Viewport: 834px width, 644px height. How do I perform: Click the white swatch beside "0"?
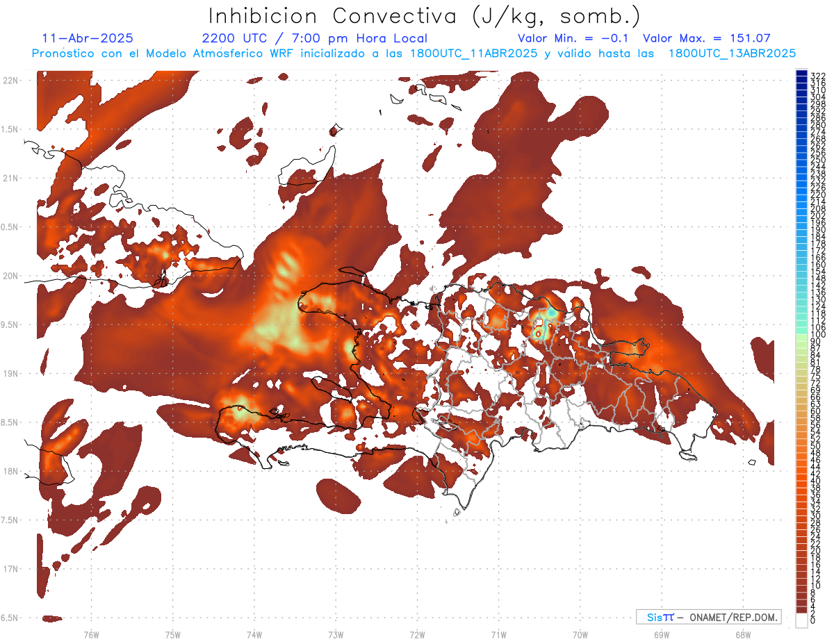click(x=801, y=622)
